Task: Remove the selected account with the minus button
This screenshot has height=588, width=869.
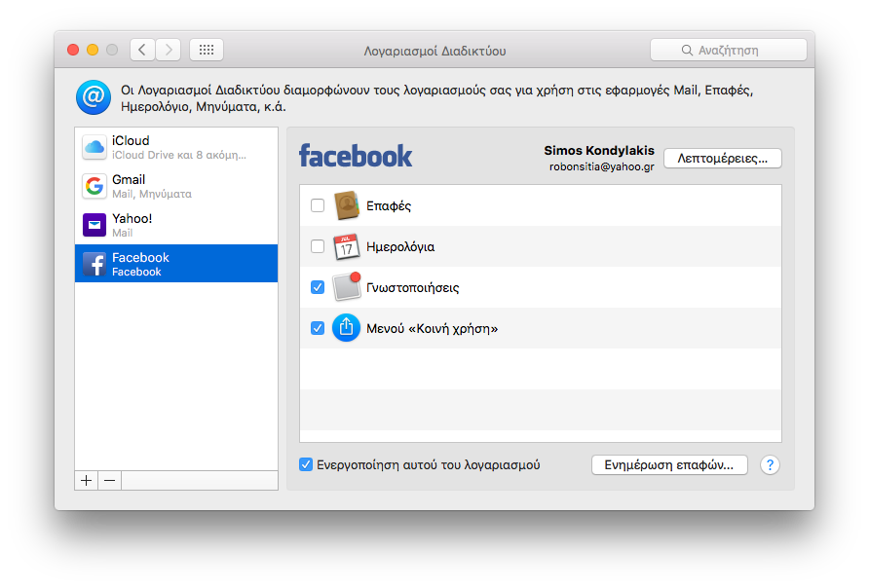Action: point(110,481)
